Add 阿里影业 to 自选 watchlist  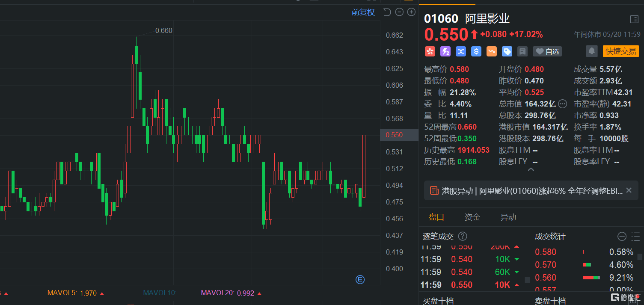547,51
